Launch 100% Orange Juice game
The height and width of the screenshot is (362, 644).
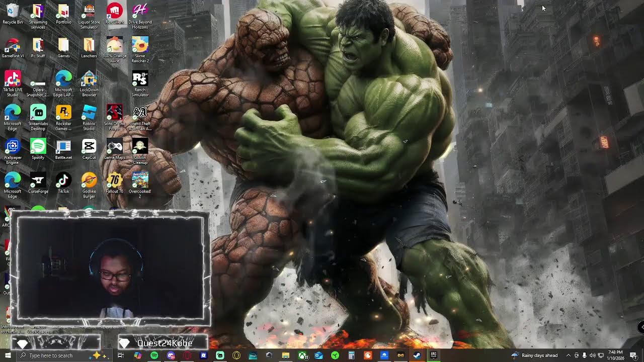click(x=115, y=51)
